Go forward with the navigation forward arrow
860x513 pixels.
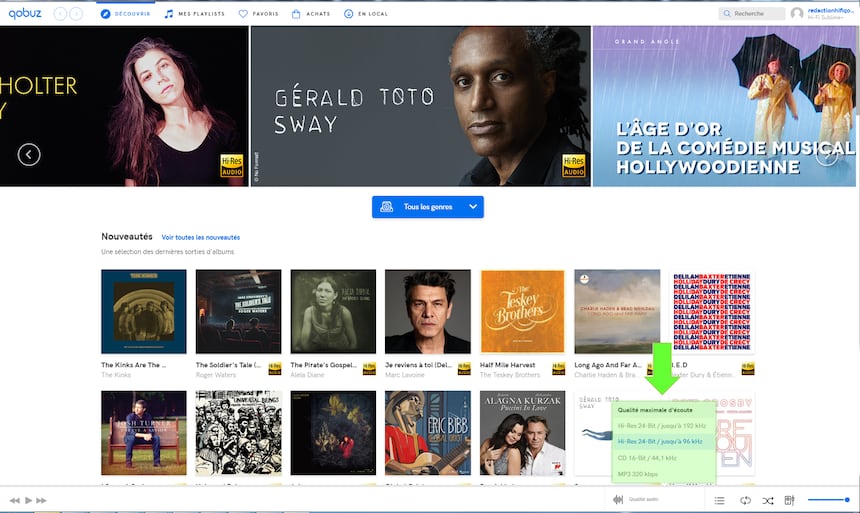[x=76, y=14]
